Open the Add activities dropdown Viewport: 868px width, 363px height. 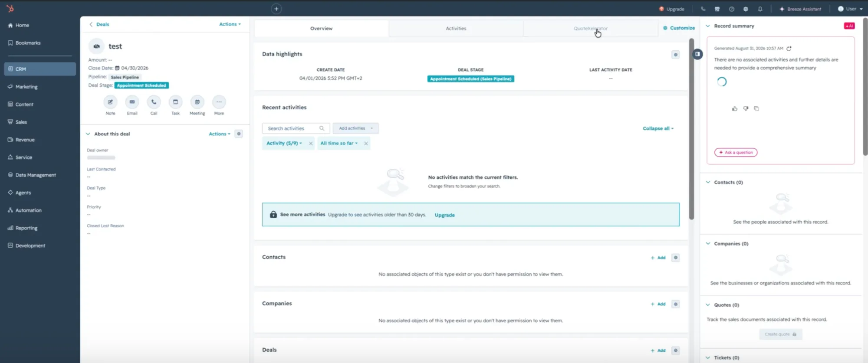[x=356, y=128]
